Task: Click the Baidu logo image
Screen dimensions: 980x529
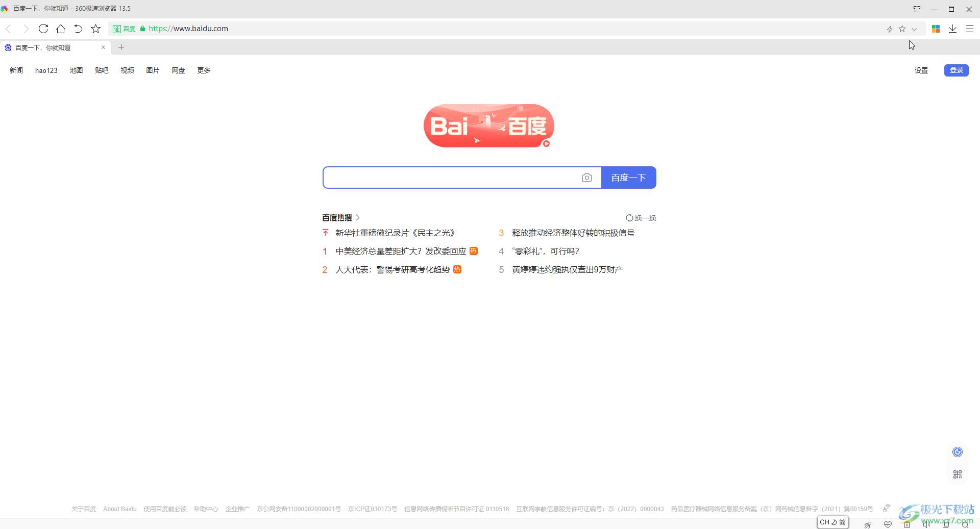Action: tap(488, 125)
